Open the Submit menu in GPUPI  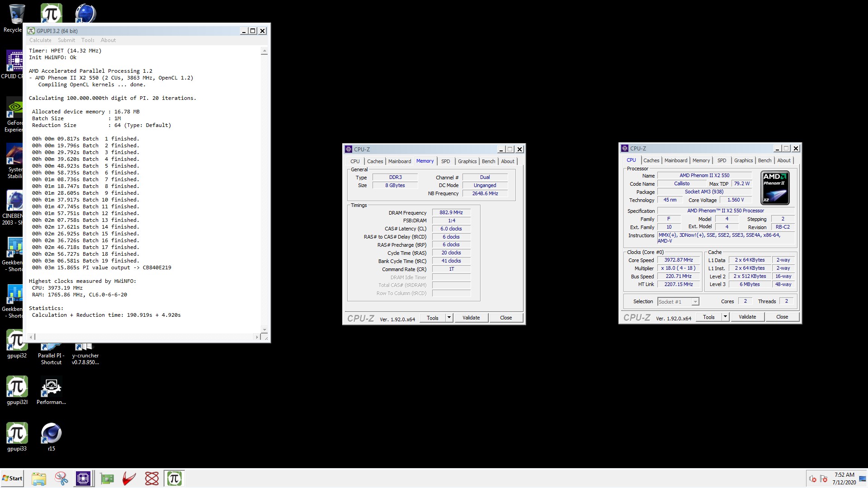click(66, 40)
